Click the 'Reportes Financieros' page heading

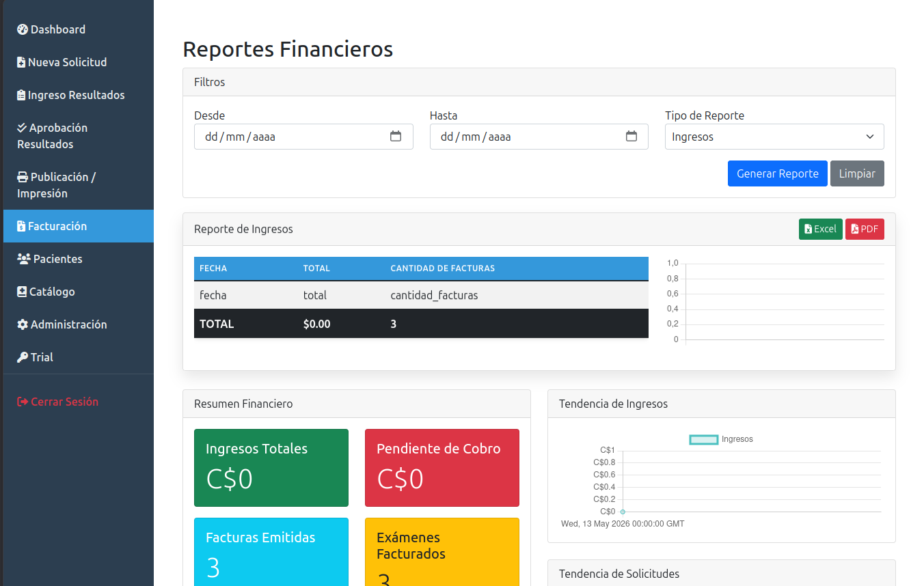click(x=288, y=49)
